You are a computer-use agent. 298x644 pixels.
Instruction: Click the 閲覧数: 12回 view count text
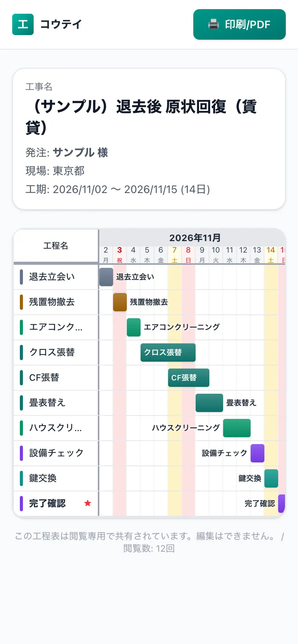coord(149,549)
